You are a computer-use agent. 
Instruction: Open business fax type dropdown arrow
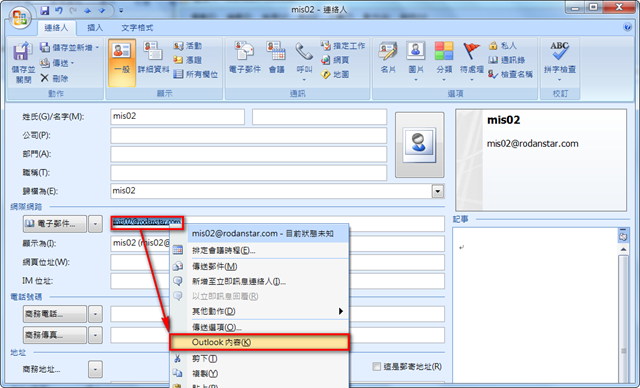[x=95, y=335]
